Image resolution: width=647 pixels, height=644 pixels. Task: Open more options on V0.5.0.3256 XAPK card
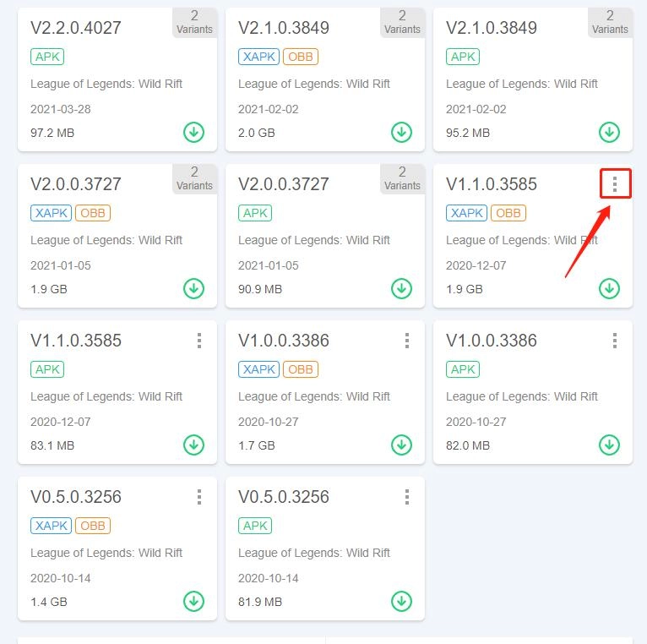coord(199,497)
